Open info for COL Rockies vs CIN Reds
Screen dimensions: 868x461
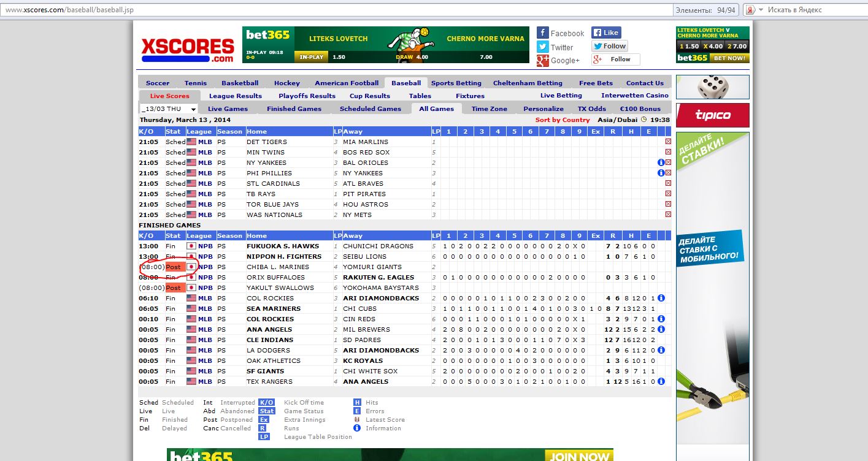tap(661, 319)
